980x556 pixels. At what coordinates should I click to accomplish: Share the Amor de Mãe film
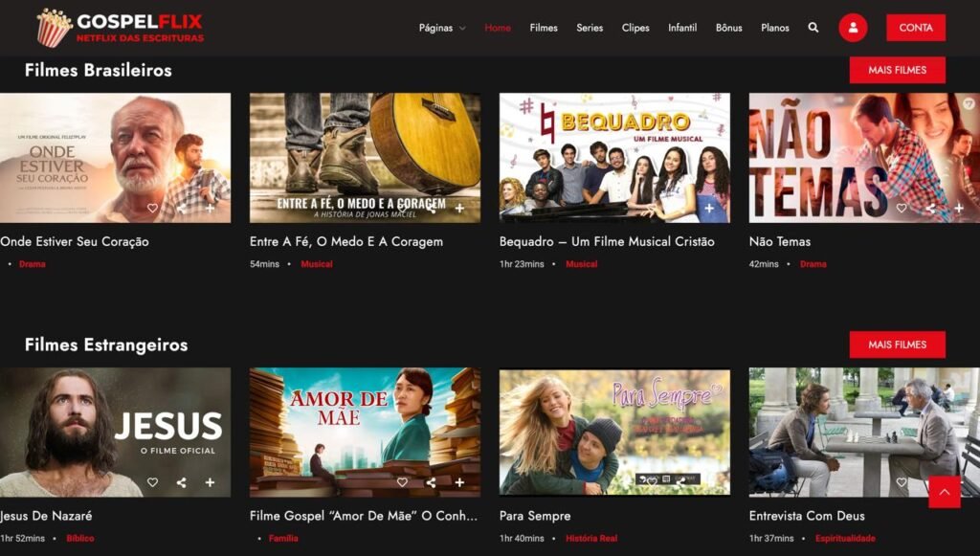tap(431, 482)
